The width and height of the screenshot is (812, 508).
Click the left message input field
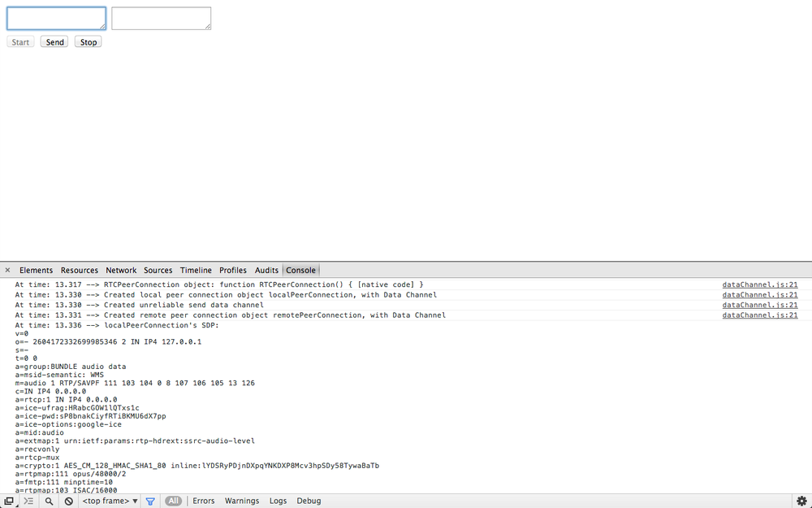point(56,17)
